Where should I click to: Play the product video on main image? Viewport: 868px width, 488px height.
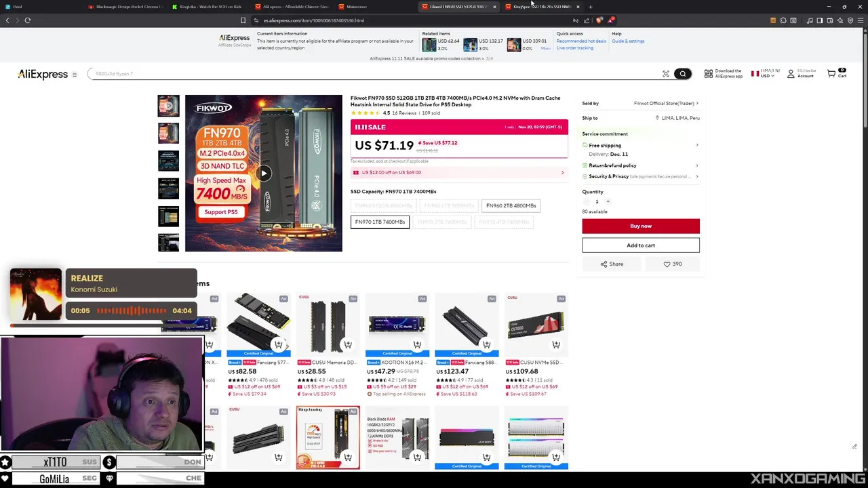264,174
